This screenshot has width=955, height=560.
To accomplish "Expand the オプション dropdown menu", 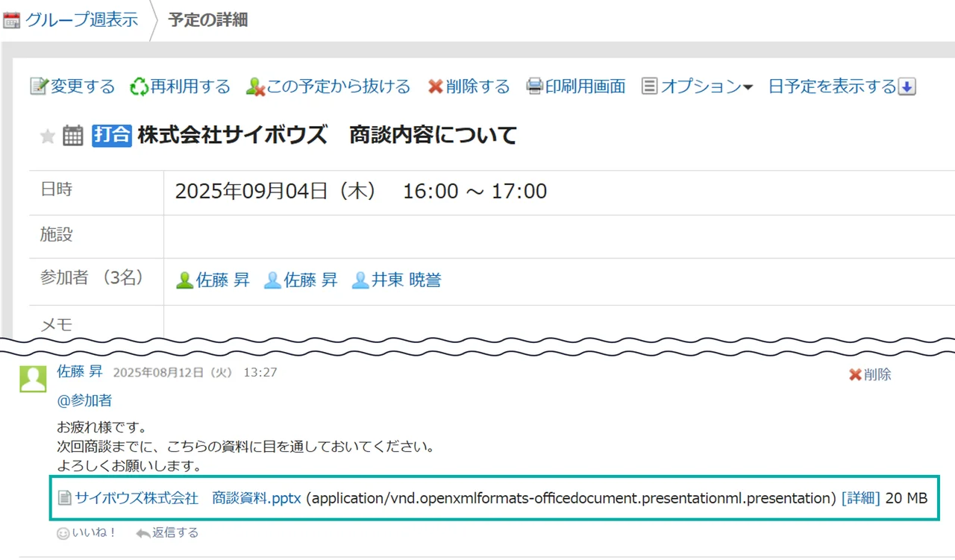I will coord(707,86).
